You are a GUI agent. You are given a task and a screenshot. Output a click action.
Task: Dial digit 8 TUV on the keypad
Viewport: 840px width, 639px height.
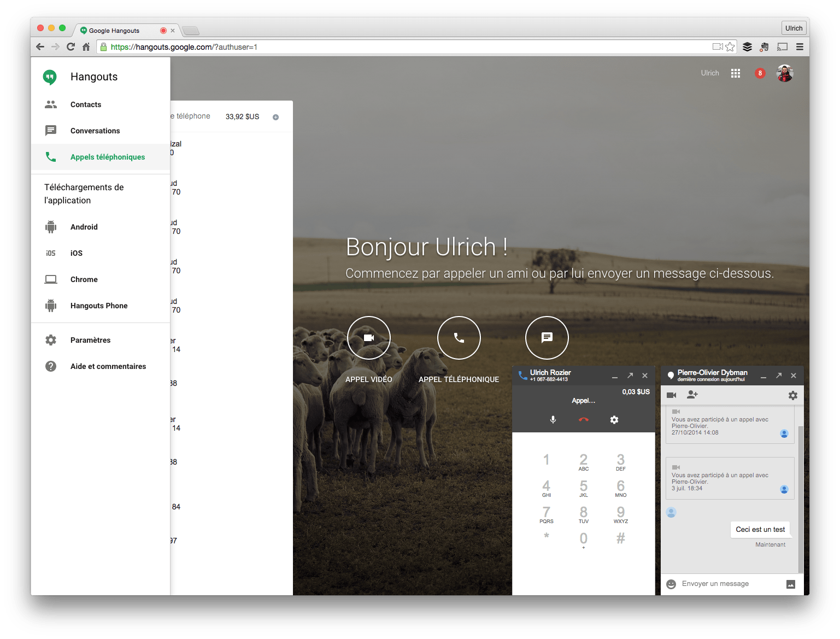tap(584, 514)
